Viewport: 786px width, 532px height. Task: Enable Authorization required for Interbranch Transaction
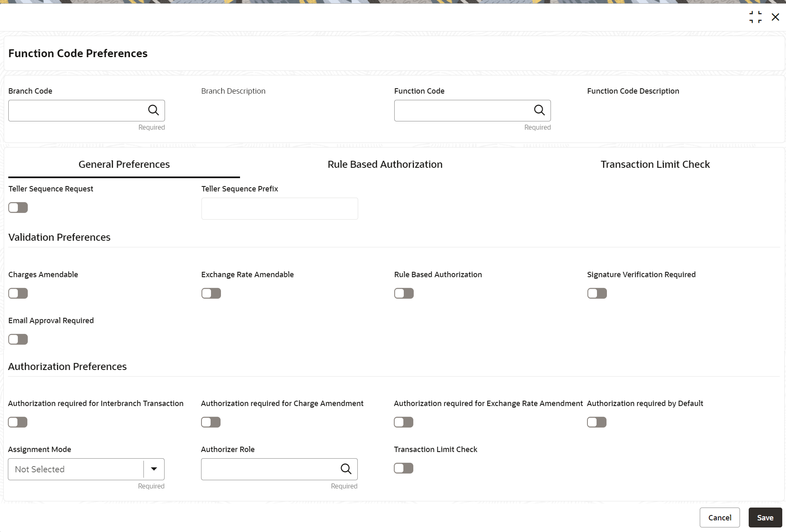18,422
